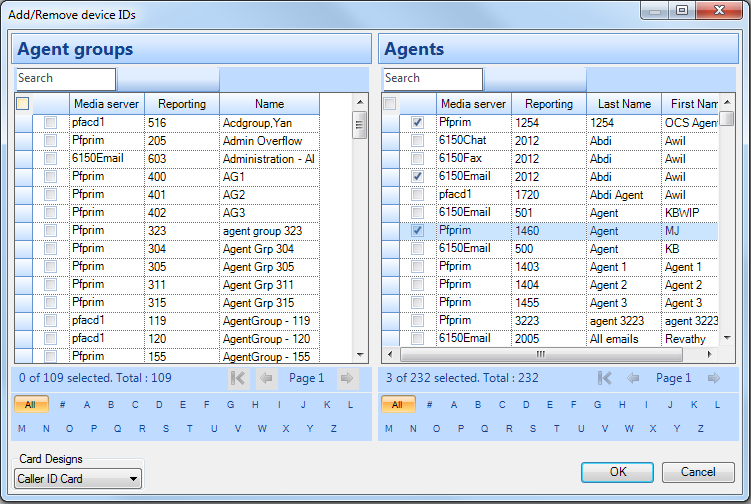Image resolution: width=751 pixels, height=504 pixels.
Task: Filter Agent groups by letter A
Action: 87,405
